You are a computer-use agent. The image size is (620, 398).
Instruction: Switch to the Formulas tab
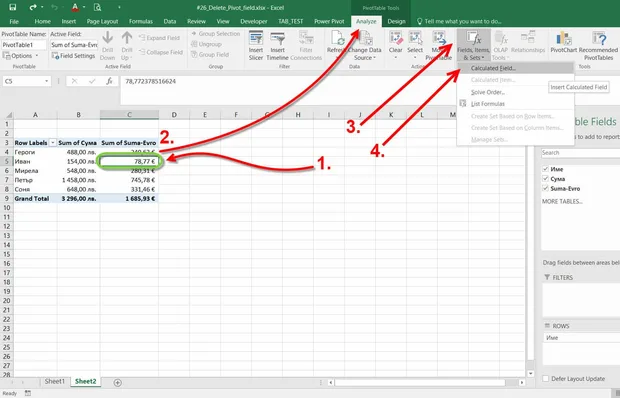click(140, 21)
